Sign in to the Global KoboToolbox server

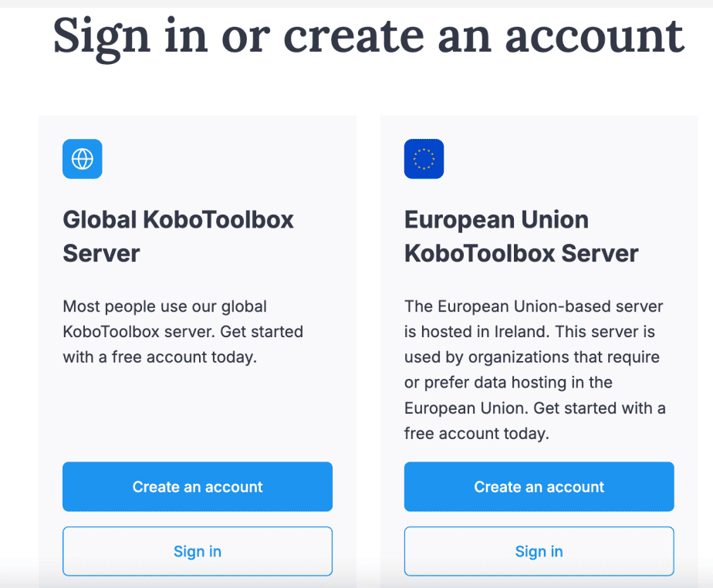[x=198, y=551]
